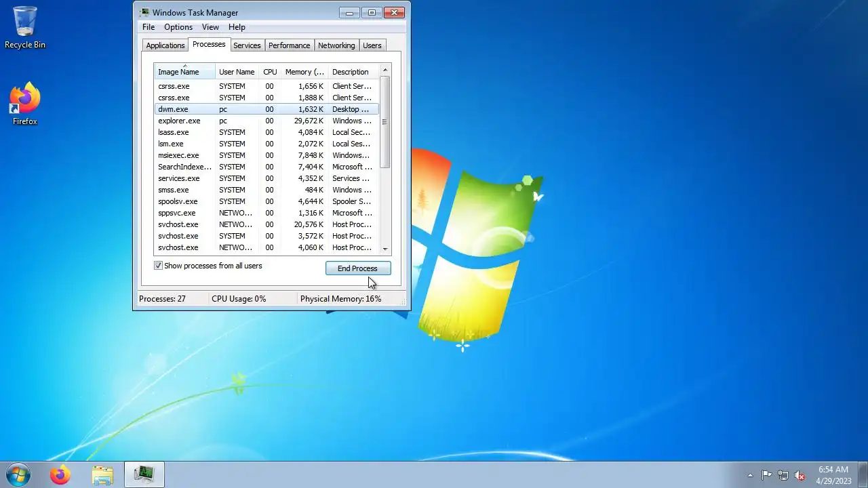This screenshot has width=868, height=488.
Task: Select the Firefox desktop shortcut icon
Action: [x=25, y=104]
